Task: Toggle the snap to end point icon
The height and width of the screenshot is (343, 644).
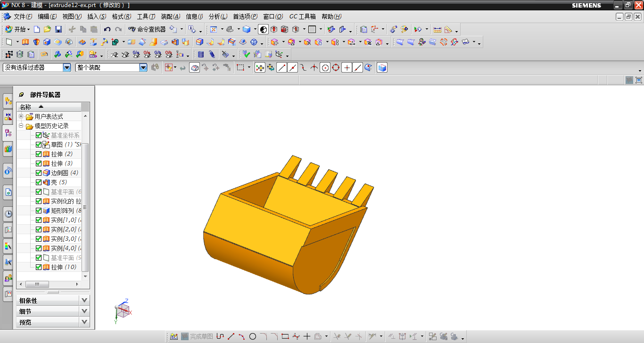Action: (281, 68)
